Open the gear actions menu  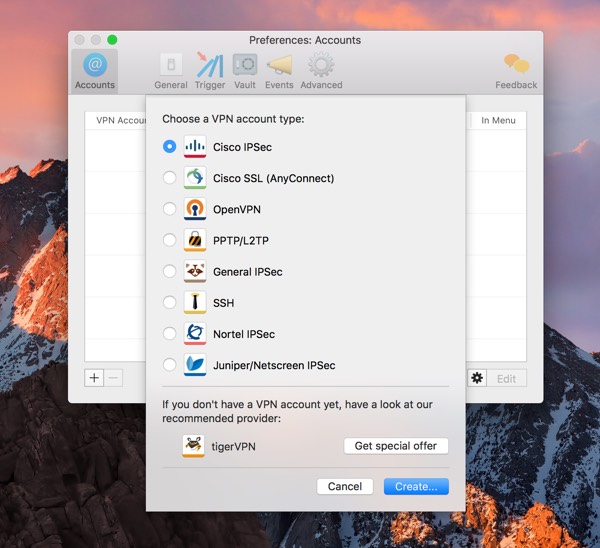click(477, 378)
